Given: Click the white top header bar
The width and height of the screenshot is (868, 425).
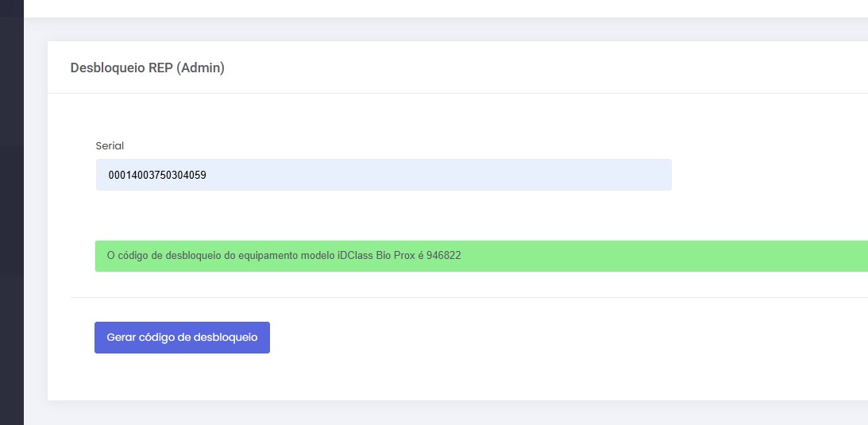Looking at the screenshot, I should (x=445, y=8).
